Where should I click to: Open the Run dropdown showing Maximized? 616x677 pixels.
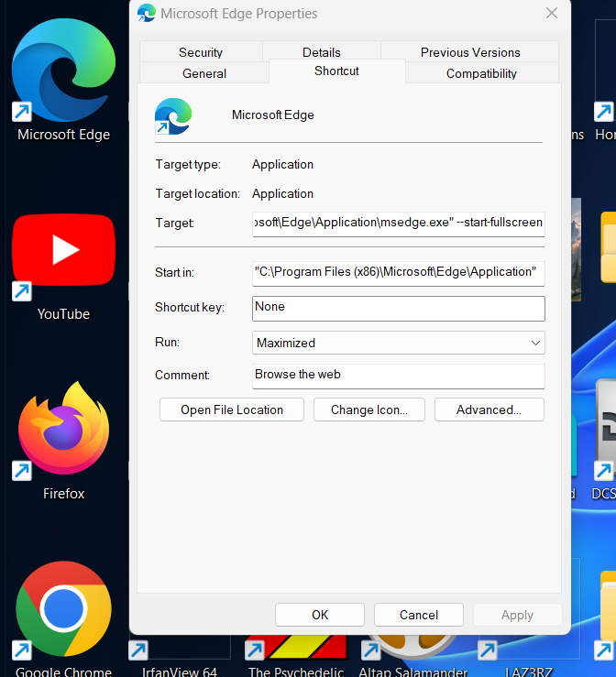(x=398, y=343)
